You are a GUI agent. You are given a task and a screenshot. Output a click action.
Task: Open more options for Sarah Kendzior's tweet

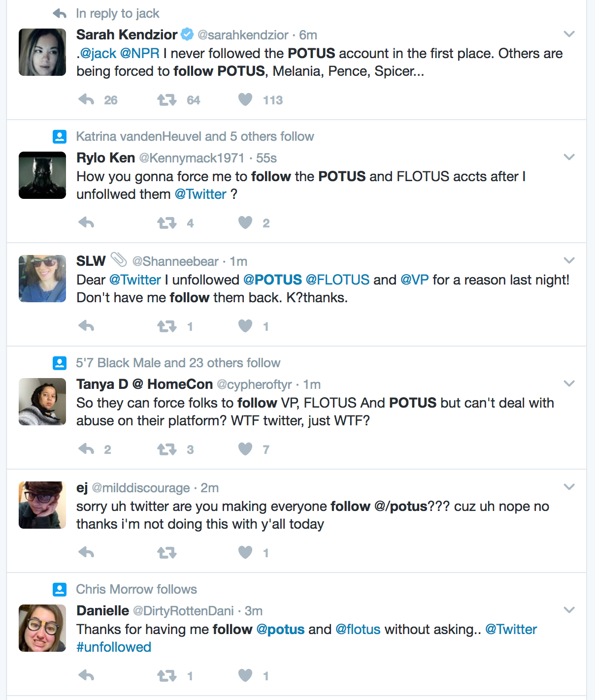click(569, 34)
